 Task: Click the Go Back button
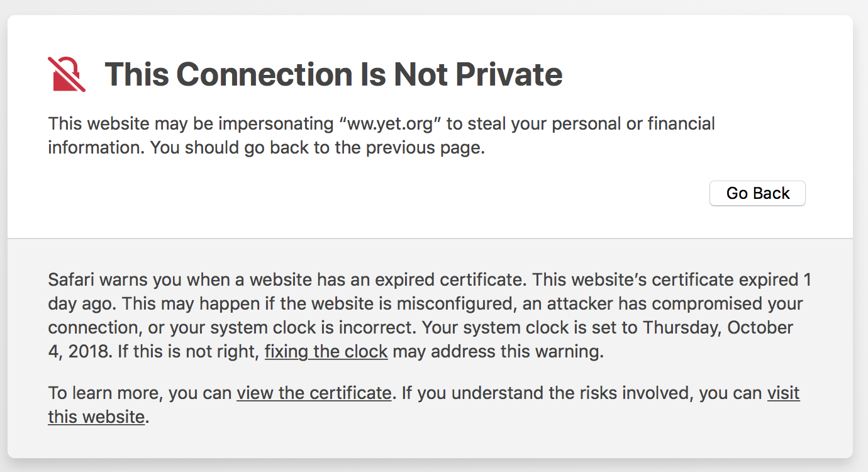(757, 193)
